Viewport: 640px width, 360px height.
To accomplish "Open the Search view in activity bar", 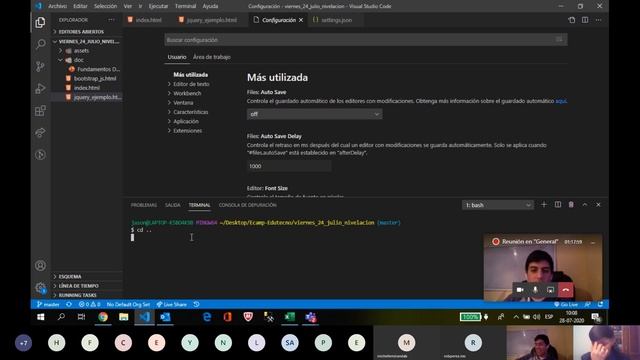I will click(40, 44).
